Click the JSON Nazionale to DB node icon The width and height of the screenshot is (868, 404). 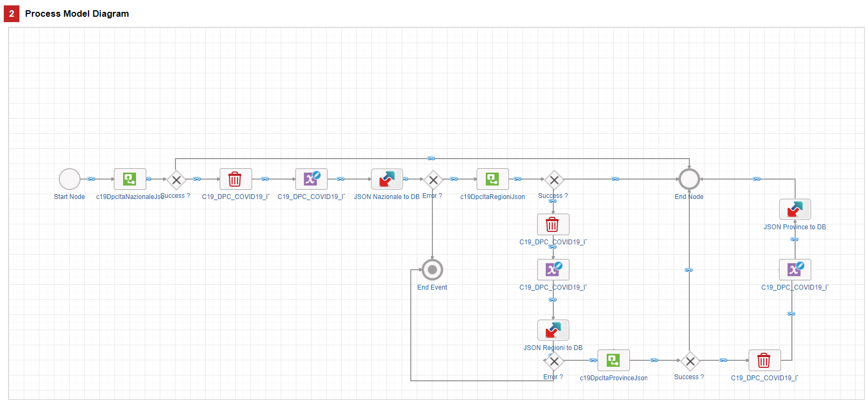[386, 179]
